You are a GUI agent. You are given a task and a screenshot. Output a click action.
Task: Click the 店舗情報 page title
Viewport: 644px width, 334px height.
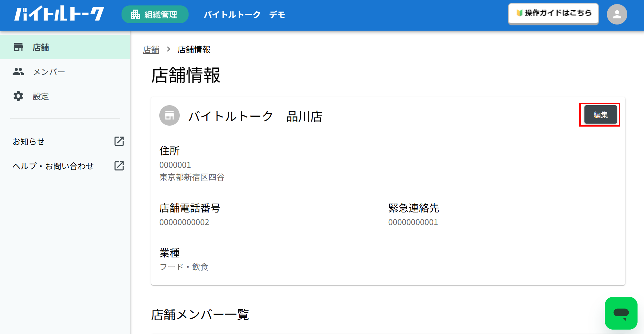186,75
